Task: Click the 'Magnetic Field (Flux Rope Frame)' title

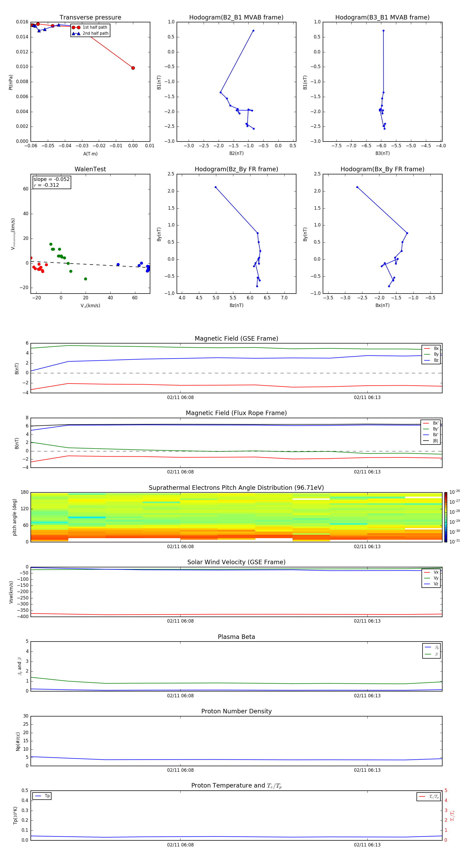Action: tap(236, 413)
